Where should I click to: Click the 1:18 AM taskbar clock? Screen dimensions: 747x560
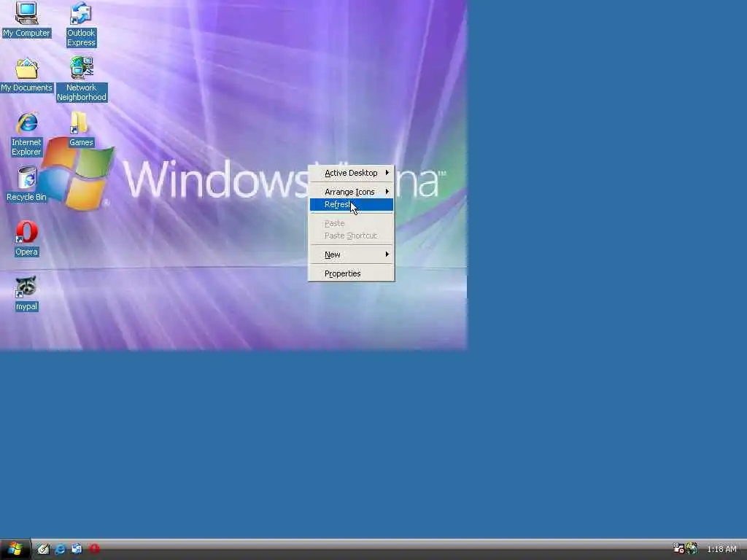tap(721, 549)
